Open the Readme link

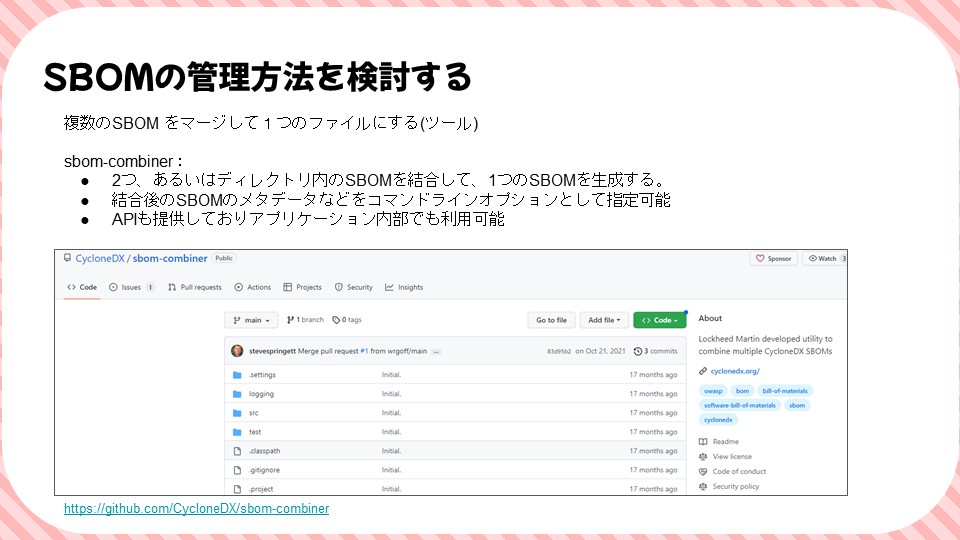tap(726, 441)
